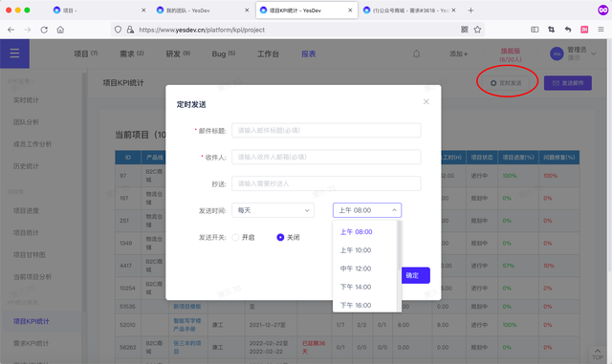The width and height of the screenshot is (612, 364).
Task: Open 成员工作分析 in the sidebar
Action: (33, 144)
